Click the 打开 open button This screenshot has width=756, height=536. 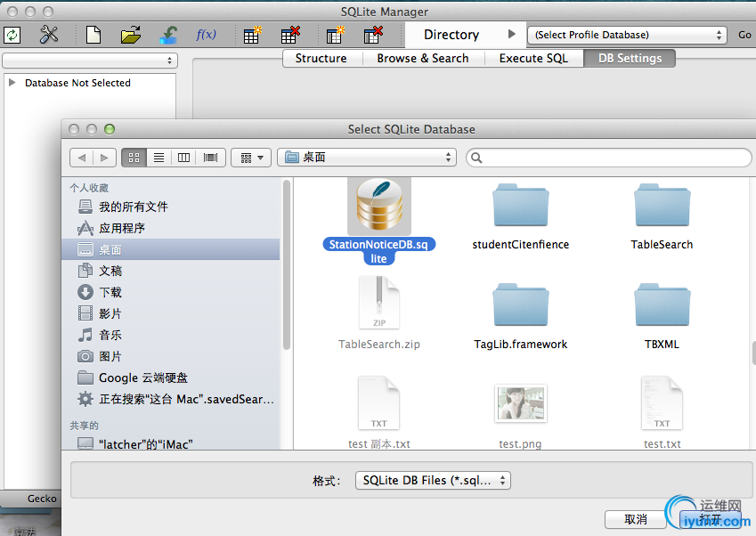711,519
